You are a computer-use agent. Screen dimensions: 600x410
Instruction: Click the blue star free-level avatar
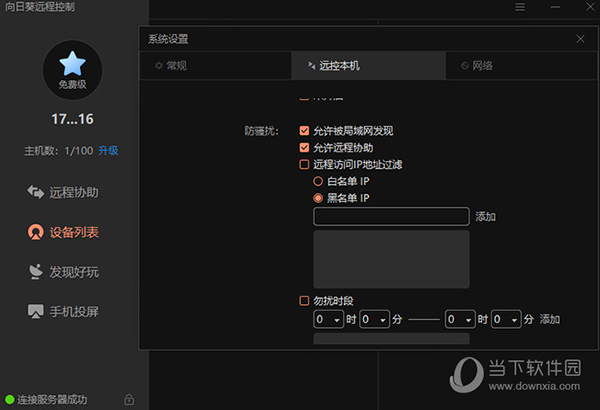click(x=72, y=70)
